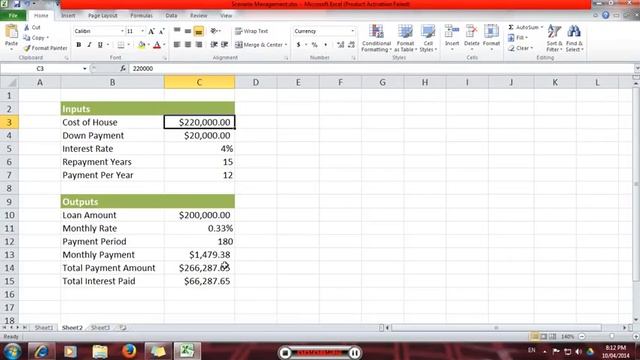Increase decimal places icon

[340, 44]
